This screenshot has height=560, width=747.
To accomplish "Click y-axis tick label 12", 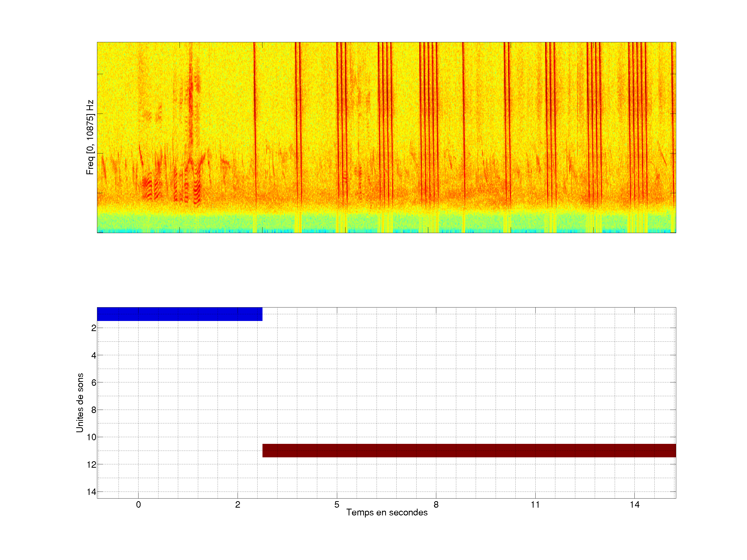I will click(x=92, y=465).
